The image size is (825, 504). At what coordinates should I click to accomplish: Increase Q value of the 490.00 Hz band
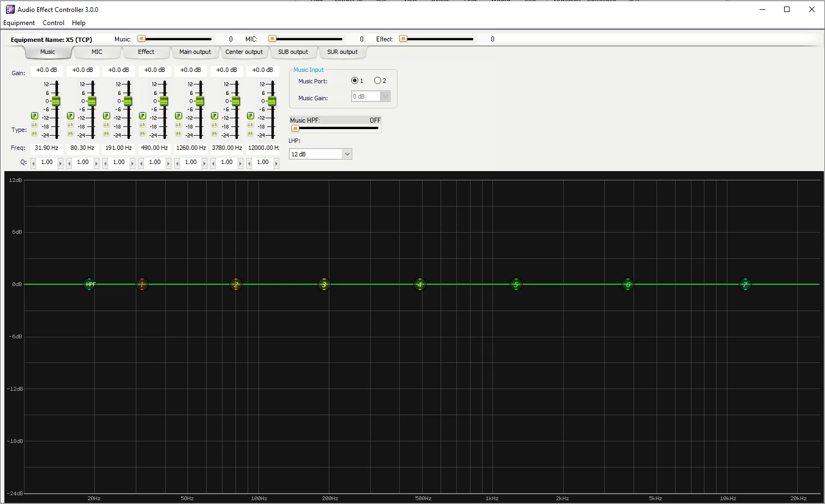pos(168,163)
